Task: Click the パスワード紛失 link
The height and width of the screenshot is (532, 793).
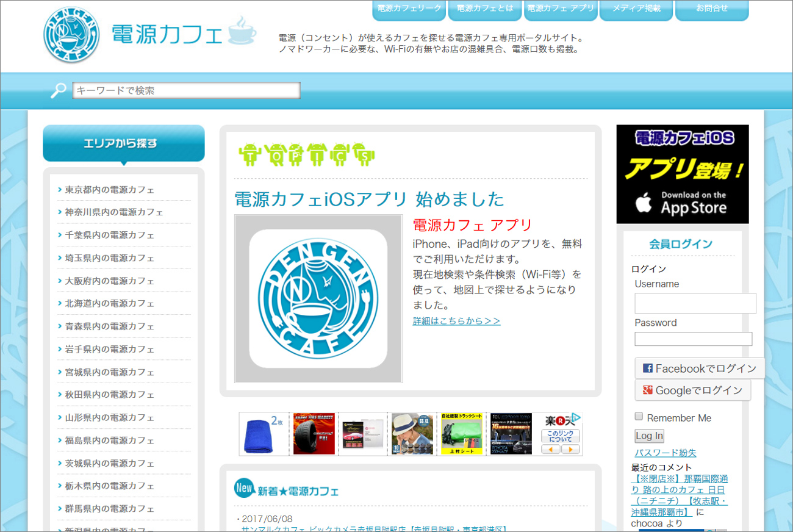Action: click(665, 453)
